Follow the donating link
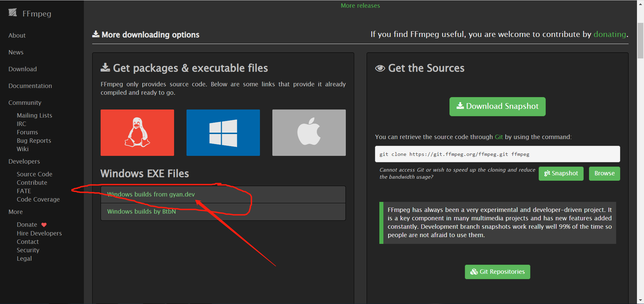The image size is (644, 304). point(610,34)
